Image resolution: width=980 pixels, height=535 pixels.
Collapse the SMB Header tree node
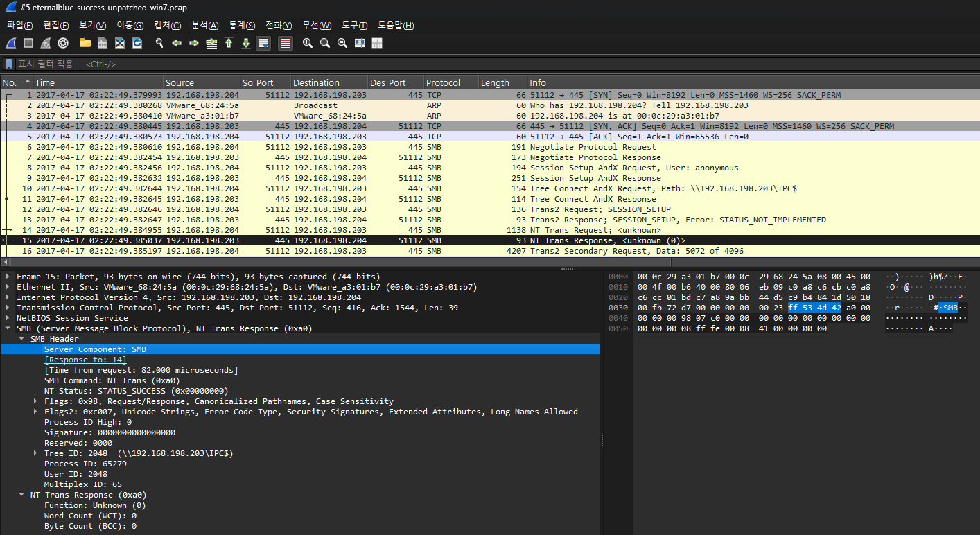(x=21, y=339)
